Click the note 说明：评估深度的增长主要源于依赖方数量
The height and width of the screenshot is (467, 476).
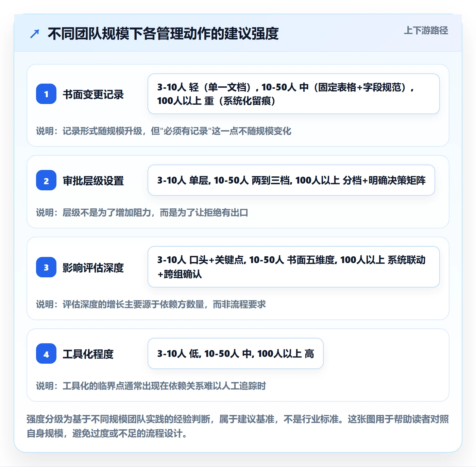click(151, 305)
